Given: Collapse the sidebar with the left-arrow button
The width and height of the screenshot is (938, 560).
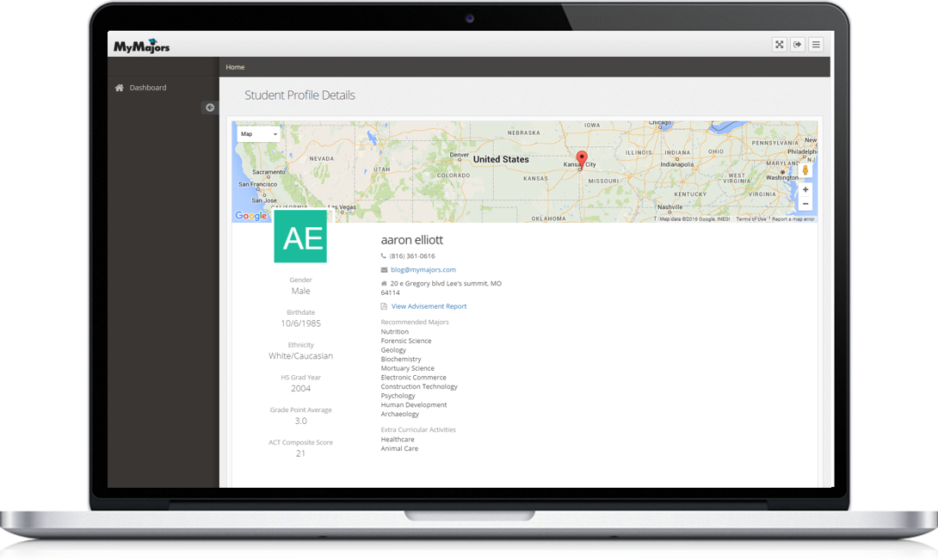Looking at the screenshot, I should click(210, 108).
